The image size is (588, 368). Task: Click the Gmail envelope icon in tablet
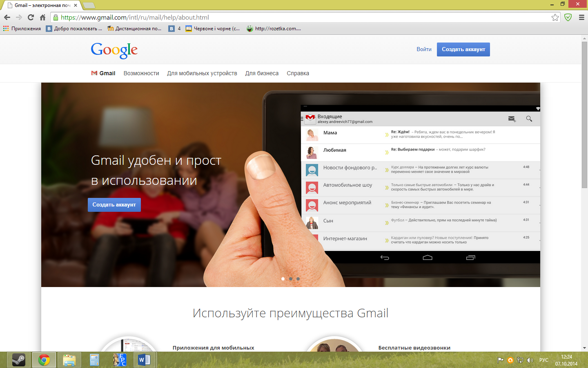point(310,119)
